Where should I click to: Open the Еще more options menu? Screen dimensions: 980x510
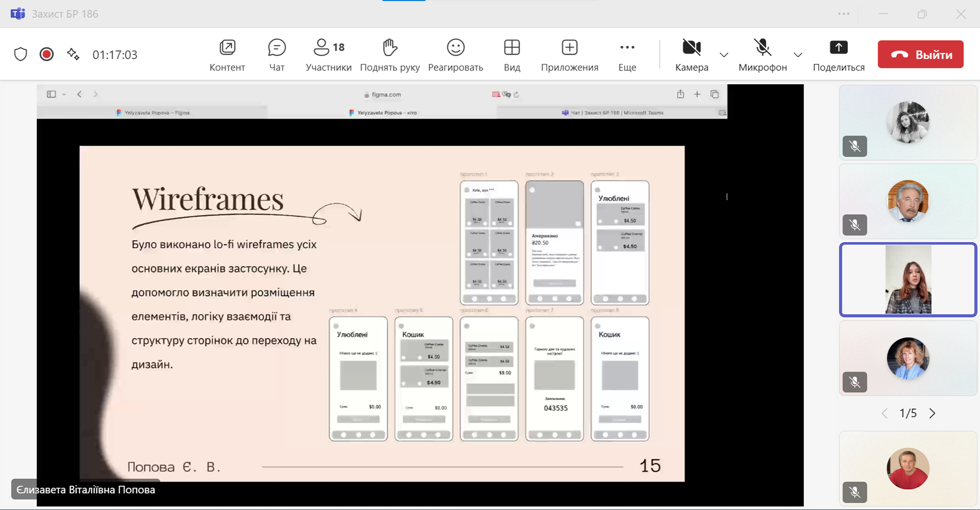[x=627, y=55]
